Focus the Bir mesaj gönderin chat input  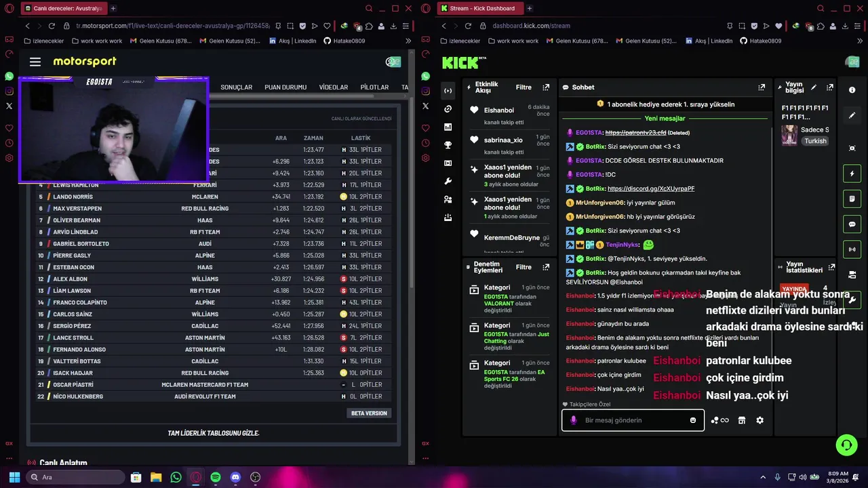point(633,420)
